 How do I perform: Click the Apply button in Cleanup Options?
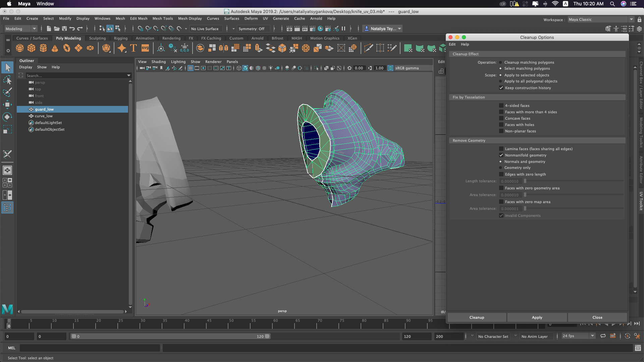[536, 317]
